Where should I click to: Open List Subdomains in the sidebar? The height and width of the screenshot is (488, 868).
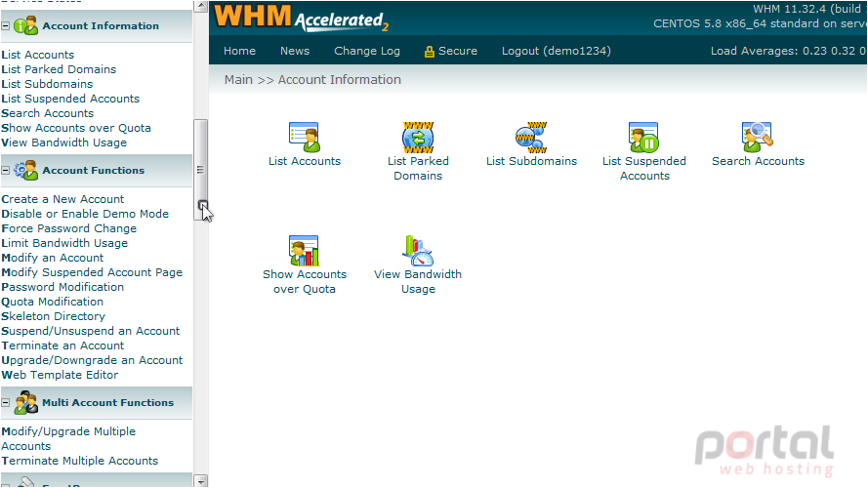pyautogui.click(x=47, y=84)
